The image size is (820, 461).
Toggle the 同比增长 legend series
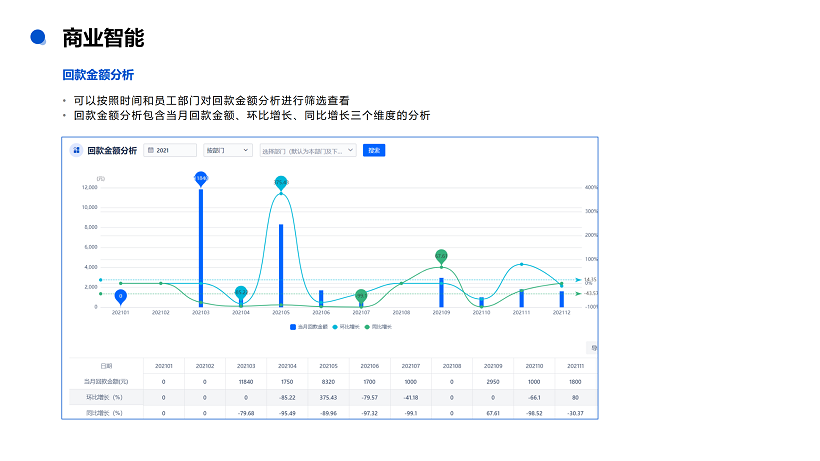pyautogui.click(x=378, y=327)
